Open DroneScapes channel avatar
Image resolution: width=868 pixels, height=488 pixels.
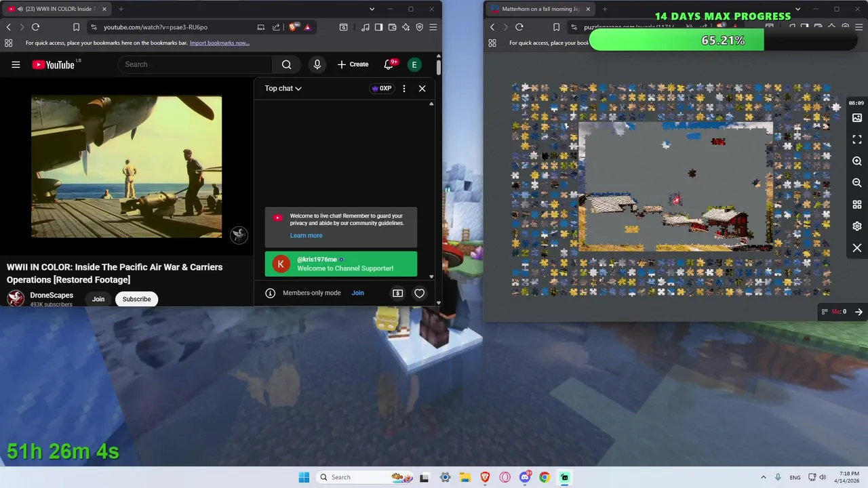pos(16,298)
